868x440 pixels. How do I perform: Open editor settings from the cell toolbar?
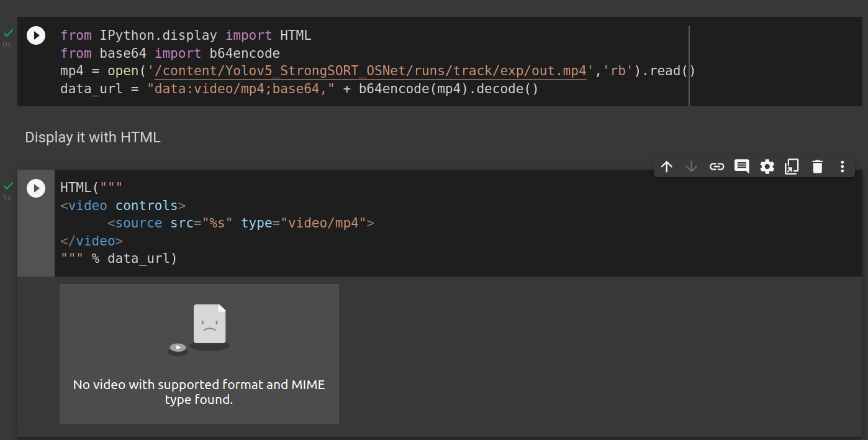[767, 167]
